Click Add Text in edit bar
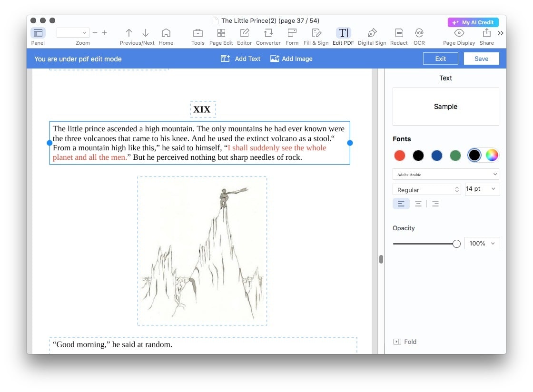This screenshot has width=533, height=392. [241, 59]
